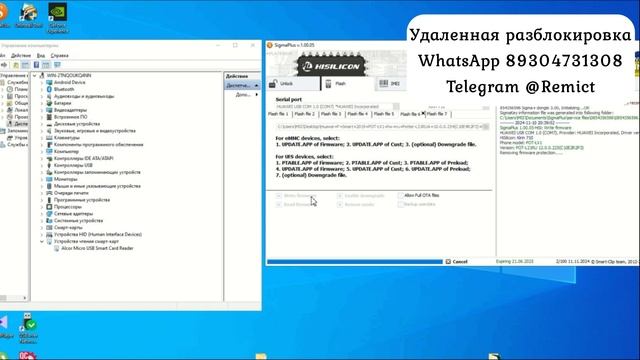The image size is (640, 360).
Task: Click the Android Device category icon
Action: coord(49,82)
